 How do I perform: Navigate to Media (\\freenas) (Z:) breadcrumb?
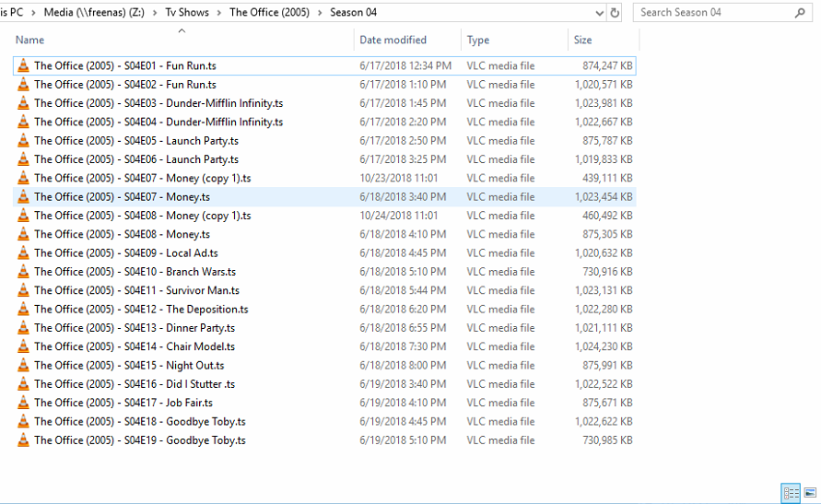94,12
